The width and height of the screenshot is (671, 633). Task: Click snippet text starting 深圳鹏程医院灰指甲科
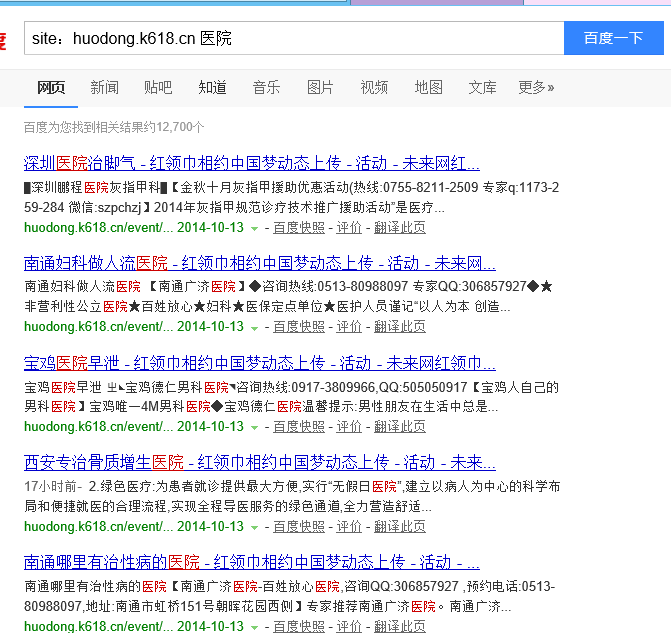(x=291, y=197)
